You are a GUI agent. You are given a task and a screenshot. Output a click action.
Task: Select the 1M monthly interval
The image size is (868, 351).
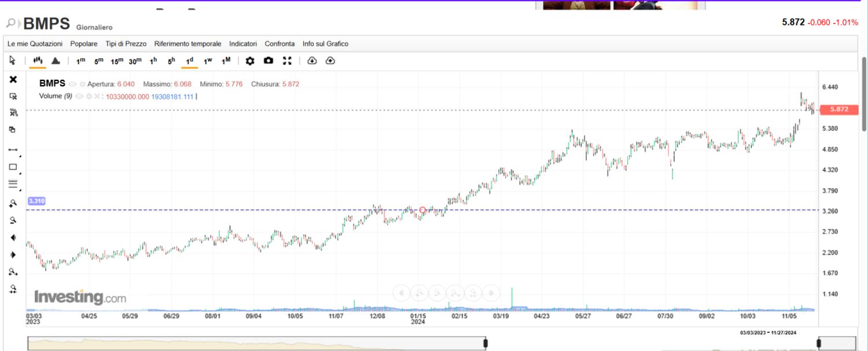pos(226,61)
